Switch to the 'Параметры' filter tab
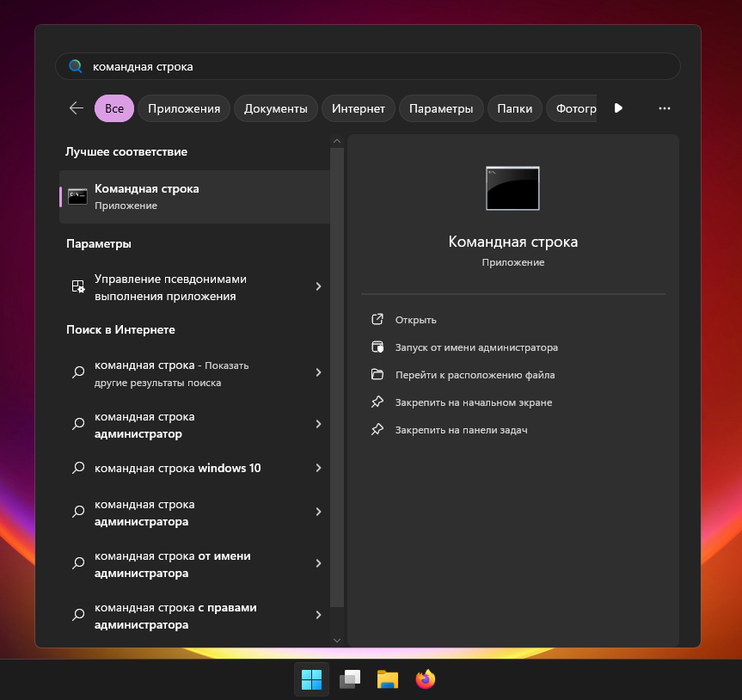Screen dimensions: 742x700 441,108
